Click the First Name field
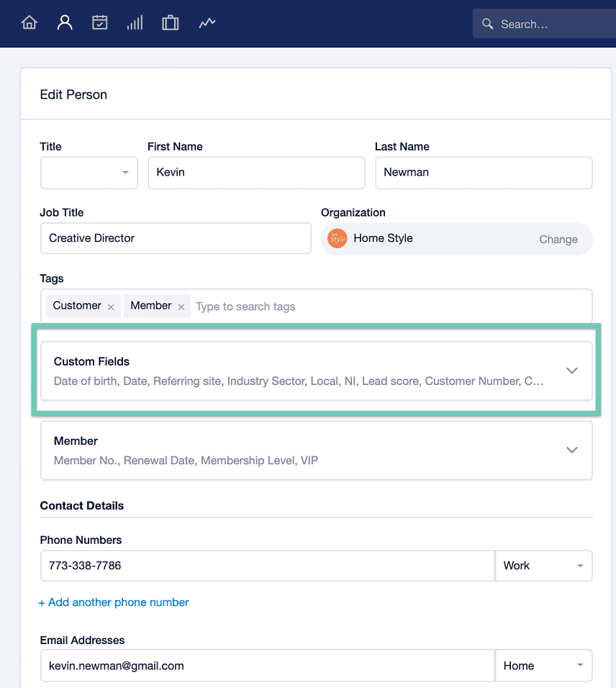 257,173
